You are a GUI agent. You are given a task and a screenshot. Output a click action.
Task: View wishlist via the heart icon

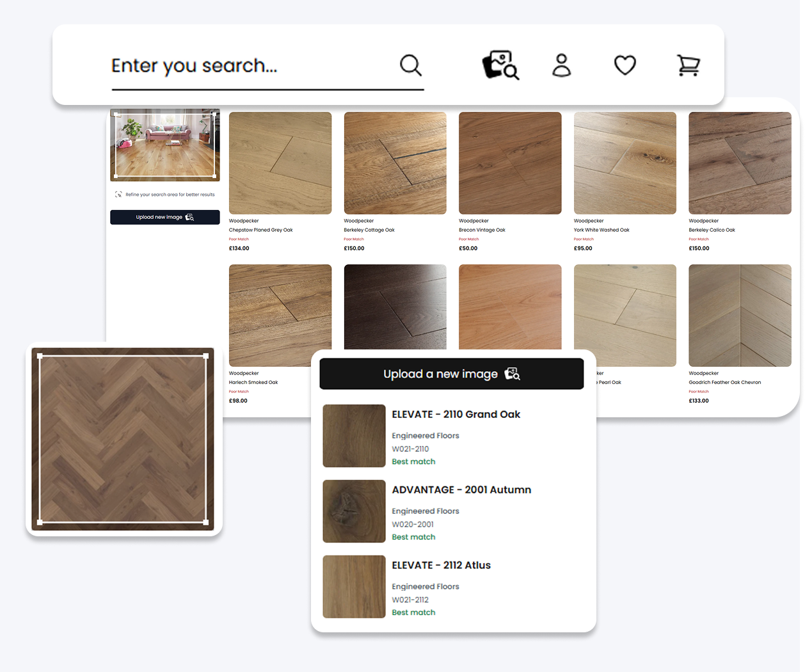click(625, 65)
